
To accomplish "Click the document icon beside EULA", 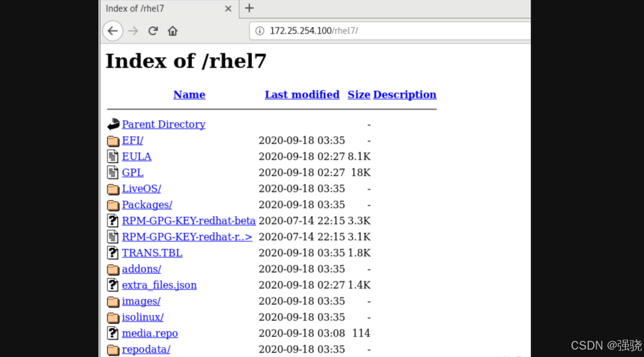I will click(x=113, y=156).
